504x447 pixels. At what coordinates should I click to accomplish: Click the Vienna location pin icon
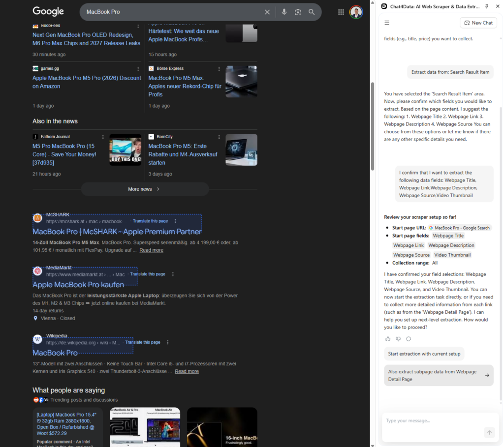[x=35, y=318]
